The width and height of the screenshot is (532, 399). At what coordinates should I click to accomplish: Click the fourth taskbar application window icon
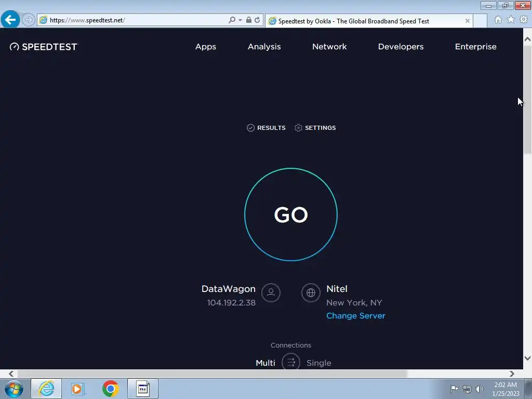click(143, 389)
